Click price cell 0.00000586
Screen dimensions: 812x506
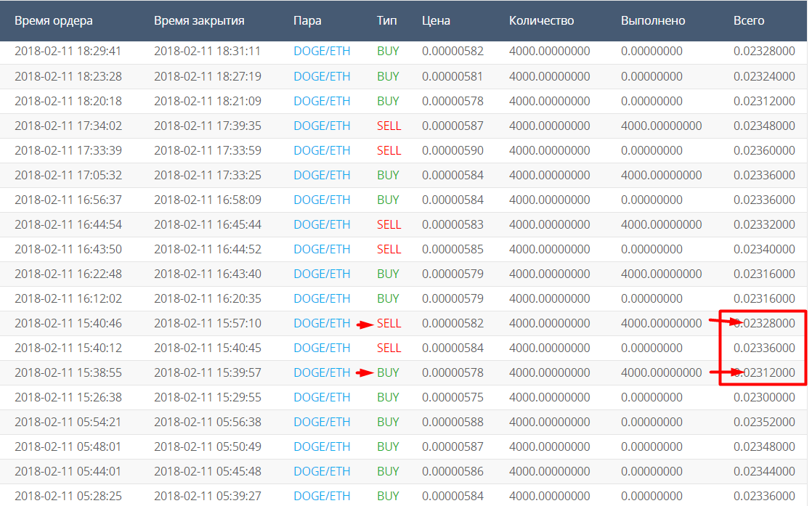[452, 472]
